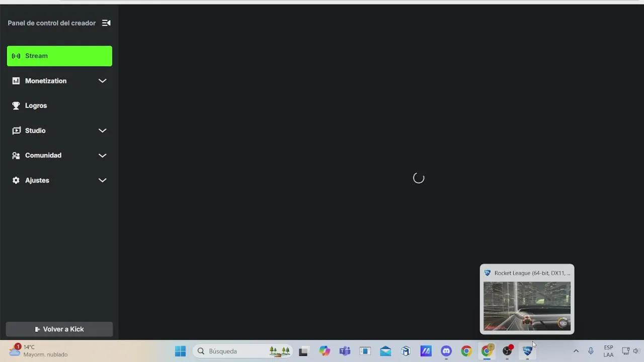
Task: Open the Ajustes menu item
Action: click(59, 180)
